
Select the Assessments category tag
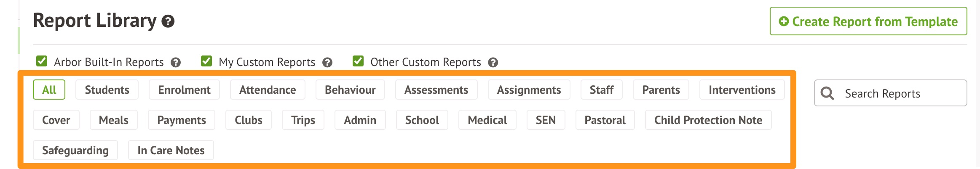[x=436, y=90]
